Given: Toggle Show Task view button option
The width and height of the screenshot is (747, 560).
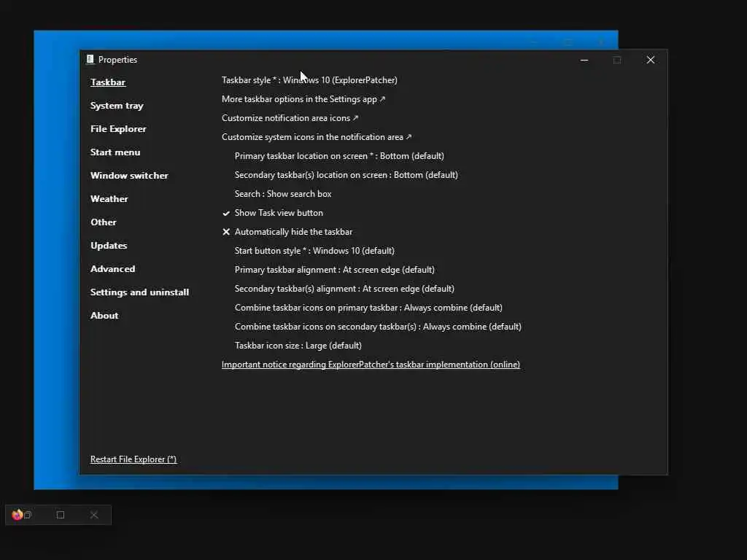Looking at the screenshot, I should [279, 213].
